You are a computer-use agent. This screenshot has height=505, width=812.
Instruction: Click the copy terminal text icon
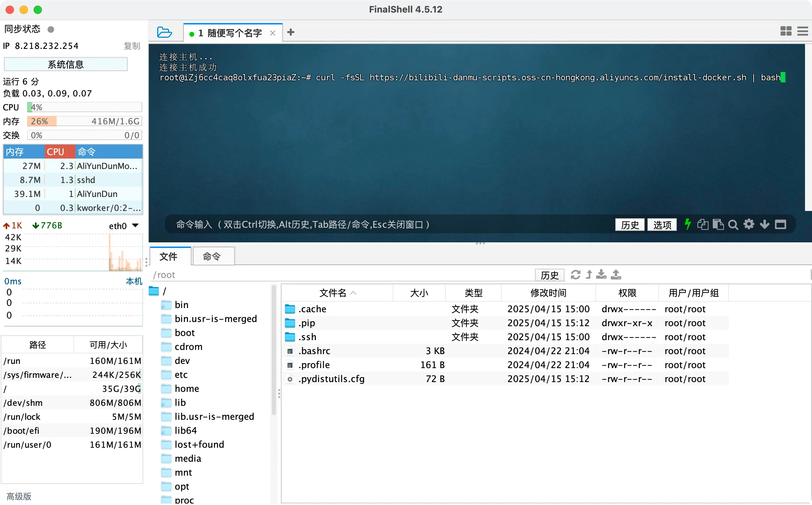click(703, 224)
